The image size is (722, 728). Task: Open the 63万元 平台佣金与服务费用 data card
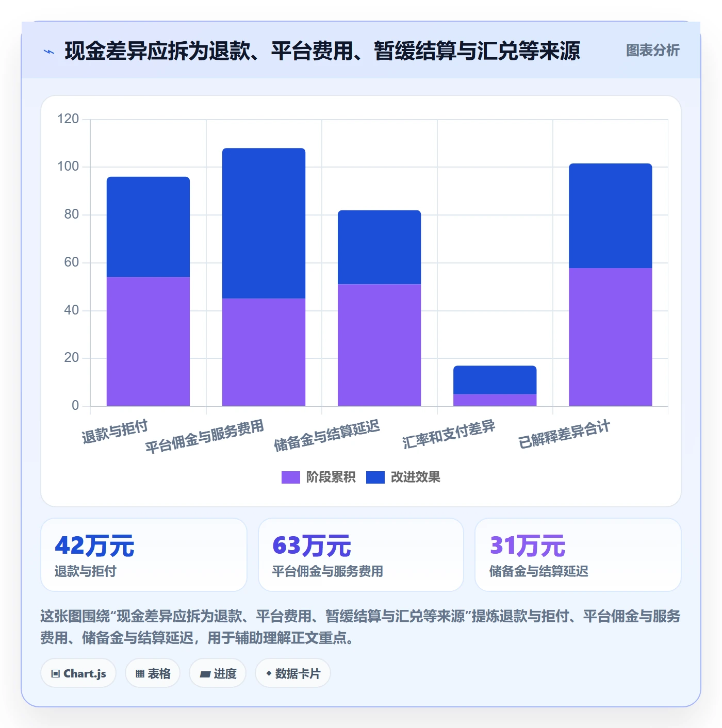tap(361, 555)
